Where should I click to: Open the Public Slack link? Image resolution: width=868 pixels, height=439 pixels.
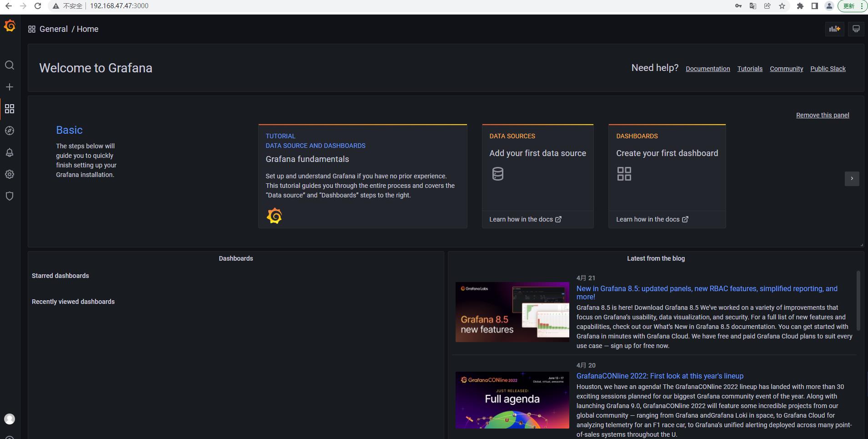[828, 69]
